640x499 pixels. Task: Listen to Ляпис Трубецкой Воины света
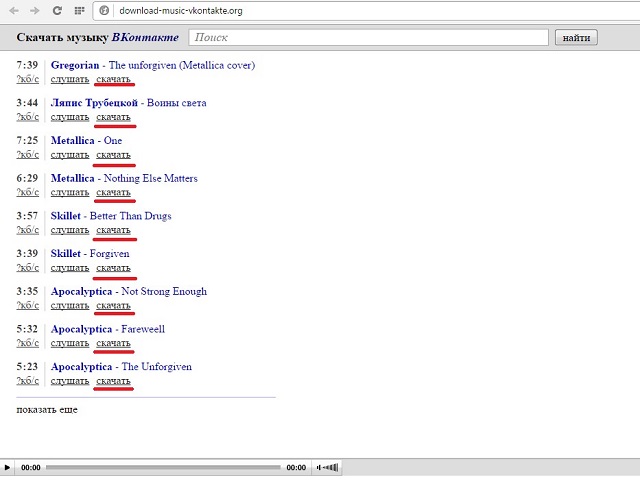click(70, 117)
